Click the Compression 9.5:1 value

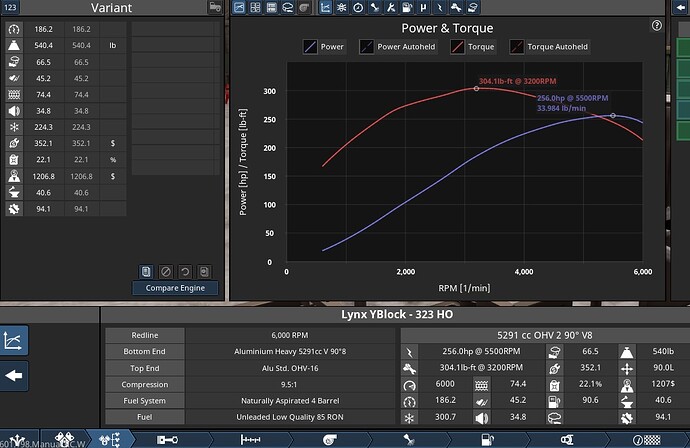click(290, 385)
